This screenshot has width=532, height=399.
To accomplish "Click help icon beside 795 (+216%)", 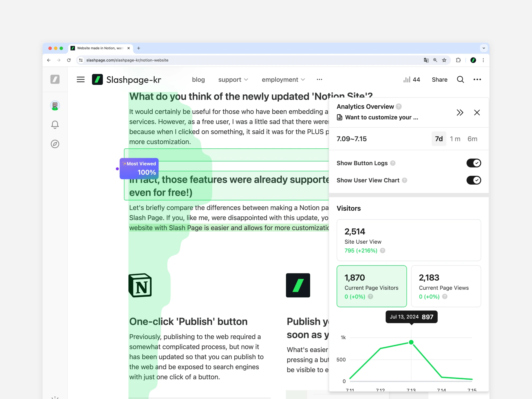I will click(x=383, y=251).
